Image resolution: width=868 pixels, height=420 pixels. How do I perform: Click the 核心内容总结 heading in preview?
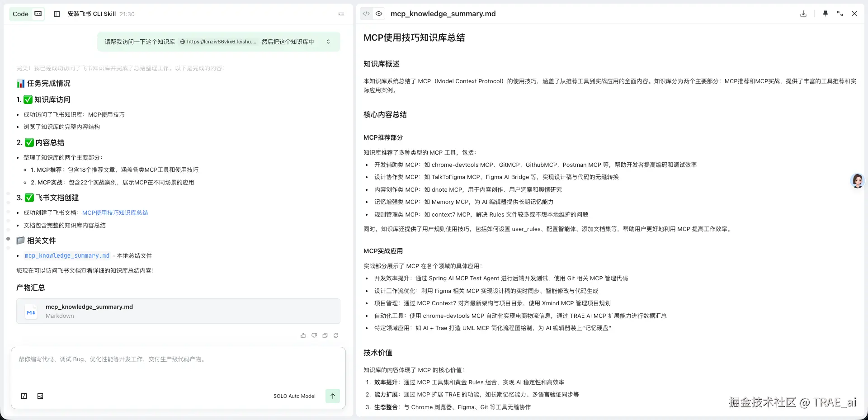click(385, 114)
